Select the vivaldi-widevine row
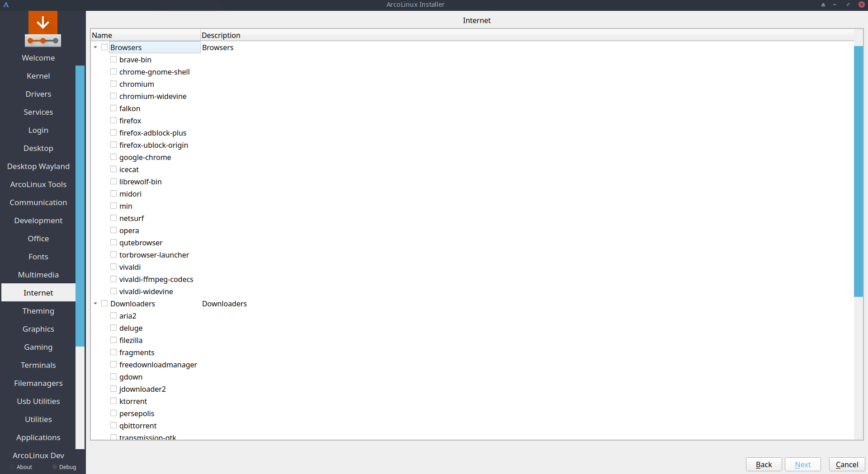The width and height of the screenshot is (868, 474). click(146, 291)
